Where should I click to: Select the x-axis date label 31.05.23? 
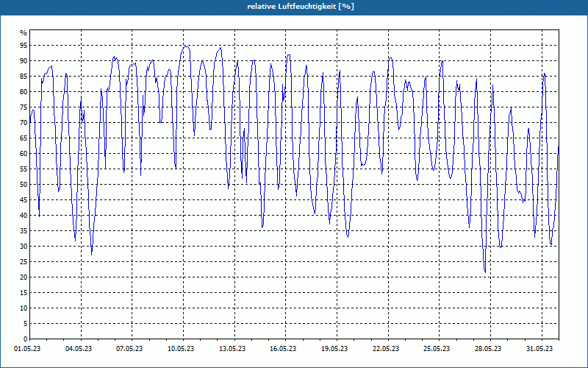[539, 349]
